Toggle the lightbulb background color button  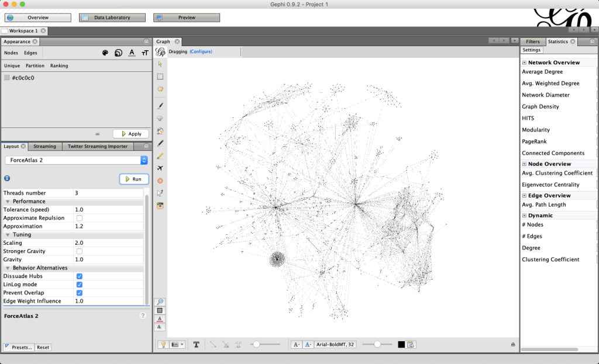(164, 345)
